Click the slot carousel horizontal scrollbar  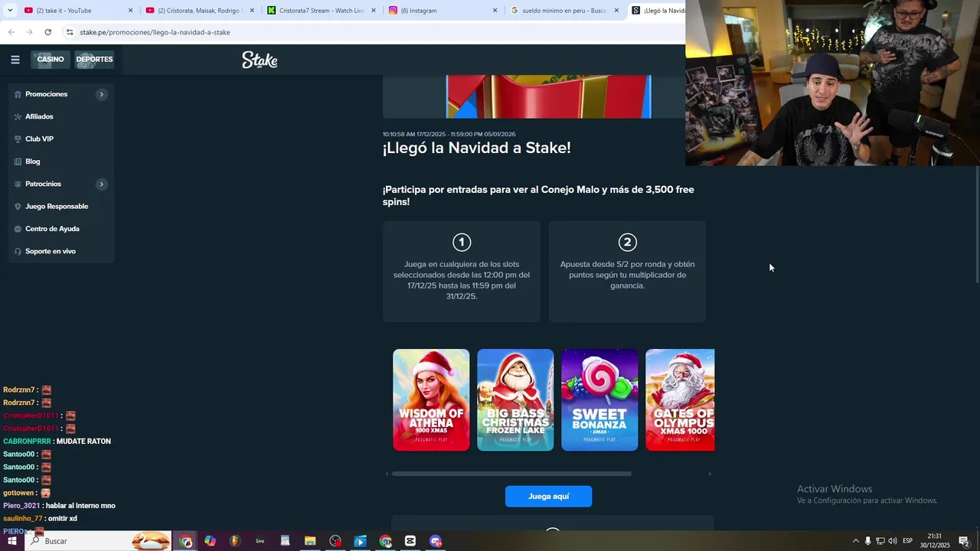coord(511,474)
